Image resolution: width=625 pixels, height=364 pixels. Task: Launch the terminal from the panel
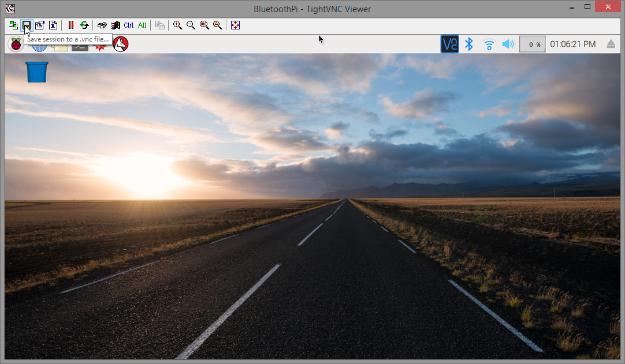[80, 48]
